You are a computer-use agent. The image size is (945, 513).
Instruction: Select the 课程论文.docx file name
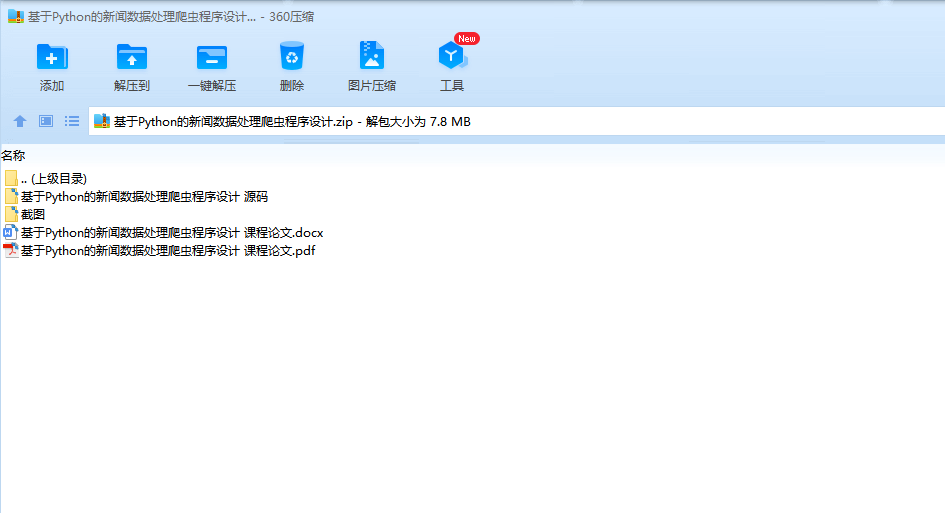pyautogui.click(x=172, y=233)
